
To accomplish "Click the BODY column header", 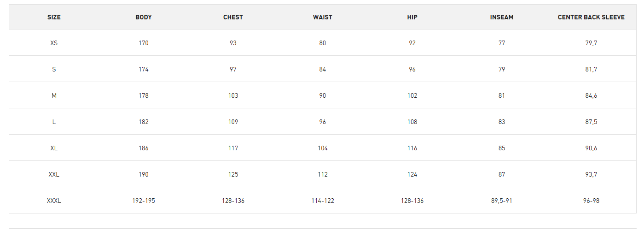I will coord(144,17).
